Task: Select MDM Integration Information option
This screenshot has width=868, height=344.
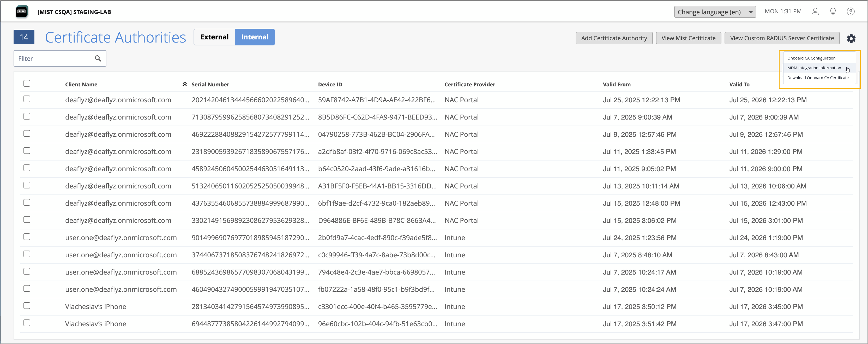Action: 814,68
